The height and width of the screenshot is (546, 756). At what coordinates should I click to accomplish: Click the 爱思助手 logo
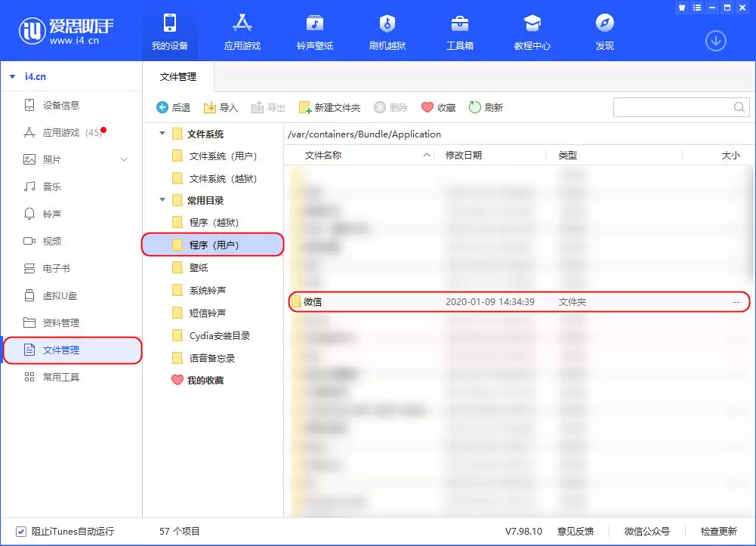pyautogui.click(x=66, y=31)
